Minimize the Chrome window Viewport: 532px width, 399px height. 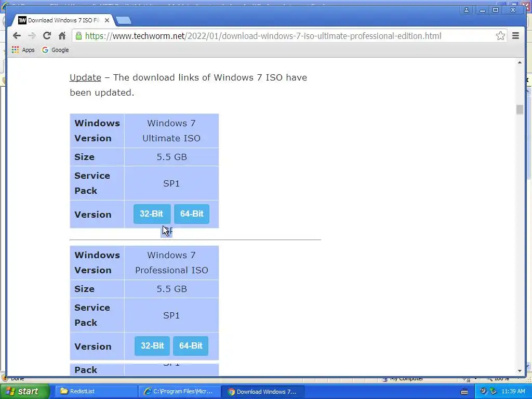[x=482, y=10]
